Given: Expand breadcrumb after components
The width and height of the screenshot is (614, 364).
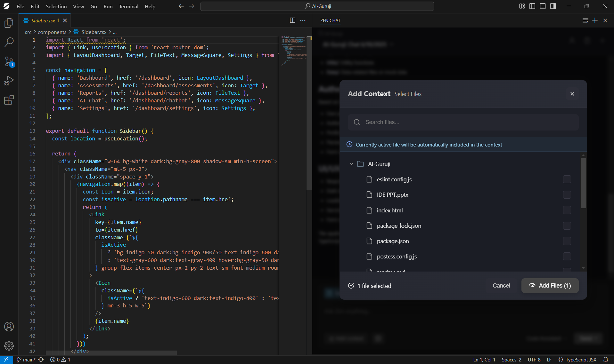Looking at the screenshot, I should (70, 32).
